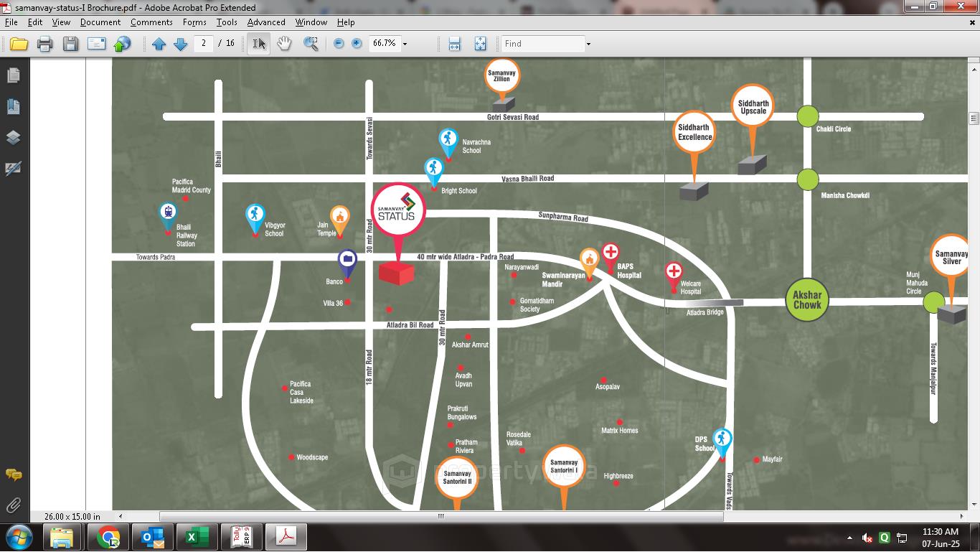
Task: Click the muted volume tray icon
Action: pos(867,538)
